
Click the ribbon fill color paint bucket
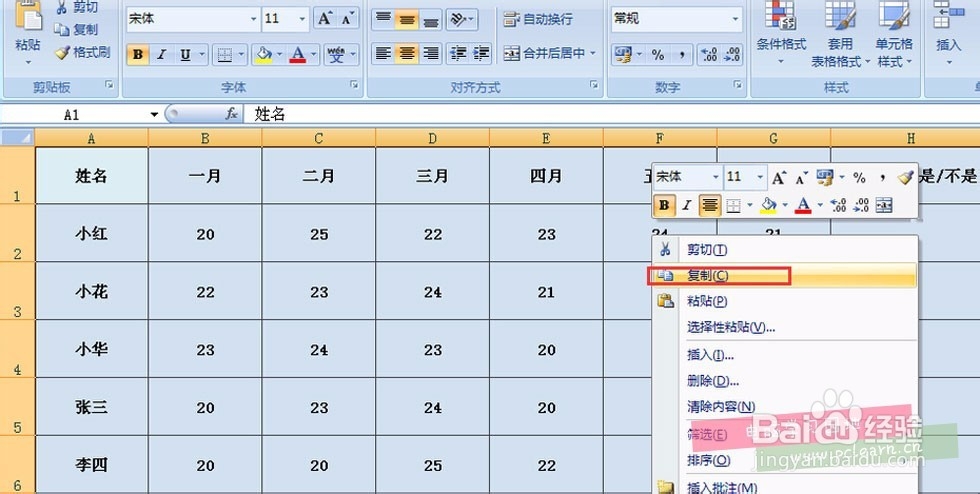264,54
